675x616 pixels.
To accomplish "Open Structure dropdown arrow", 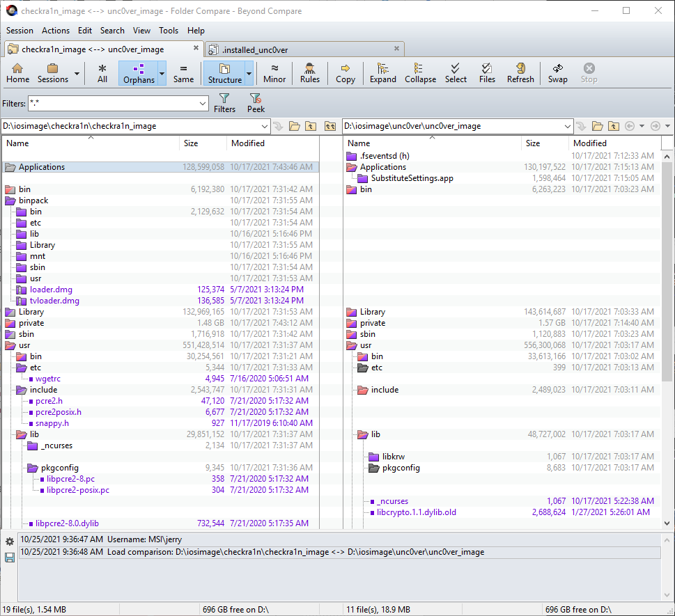I will coord(249,74).
